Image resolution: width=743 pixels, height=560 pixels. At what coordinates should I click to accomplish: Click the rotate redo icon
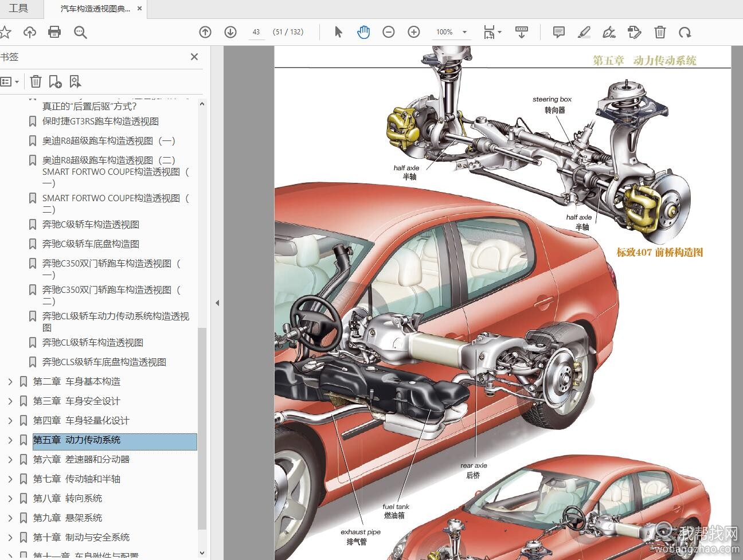click(685, 33)
